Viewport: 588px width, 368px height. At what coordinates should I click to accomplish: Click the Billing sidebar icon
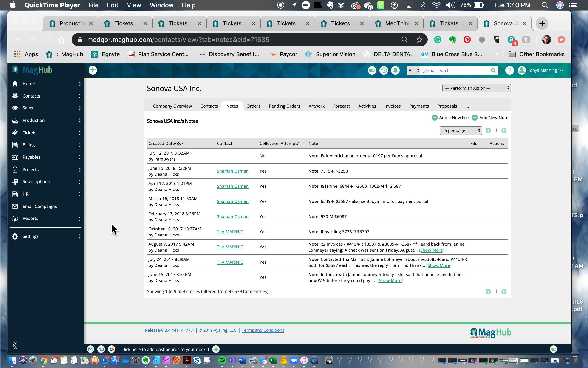tap(15, 145)
